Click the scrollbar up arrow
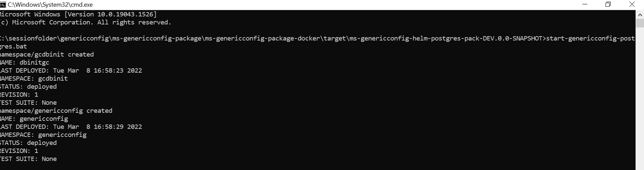Image resolution: width=644 pixels, height=170 pixels. click(640, 15)
